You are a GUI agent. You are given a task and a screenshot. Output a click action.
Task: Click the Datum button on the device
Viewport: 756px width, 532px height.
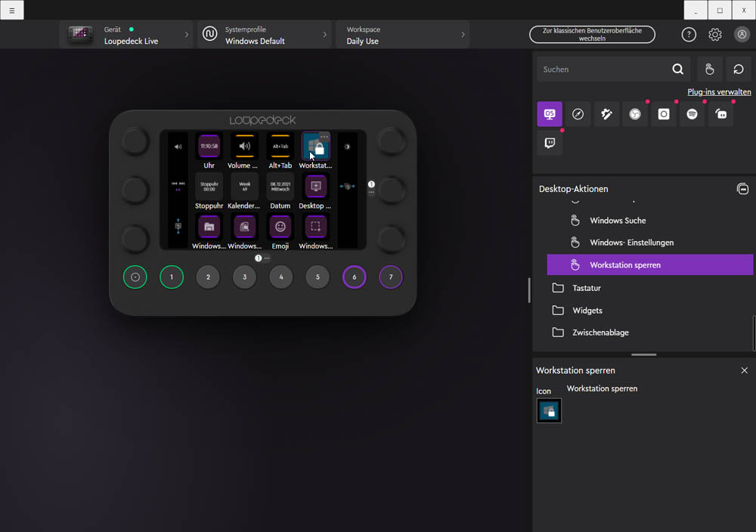point(280,187)
